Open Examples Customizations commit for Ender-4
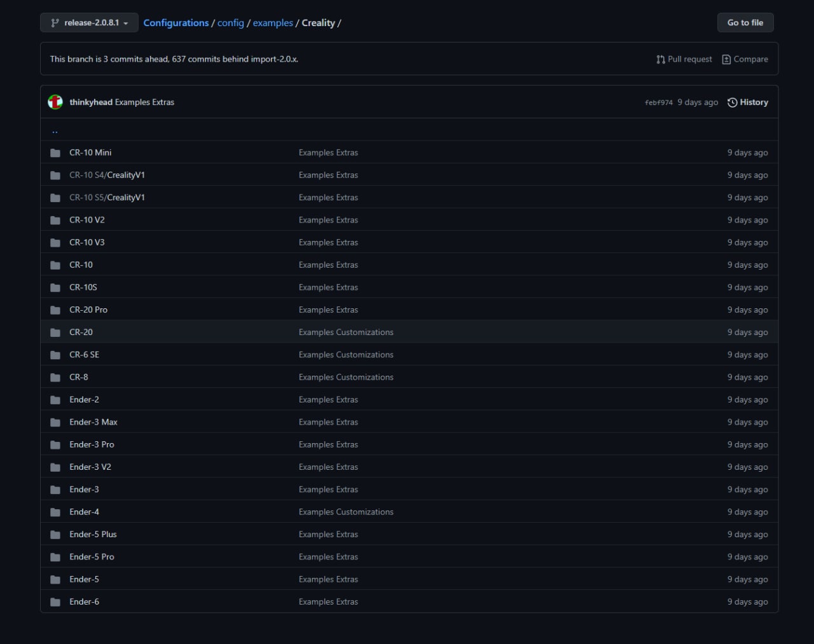The width and height of the screenshot is (814, 644). [346, 512]
